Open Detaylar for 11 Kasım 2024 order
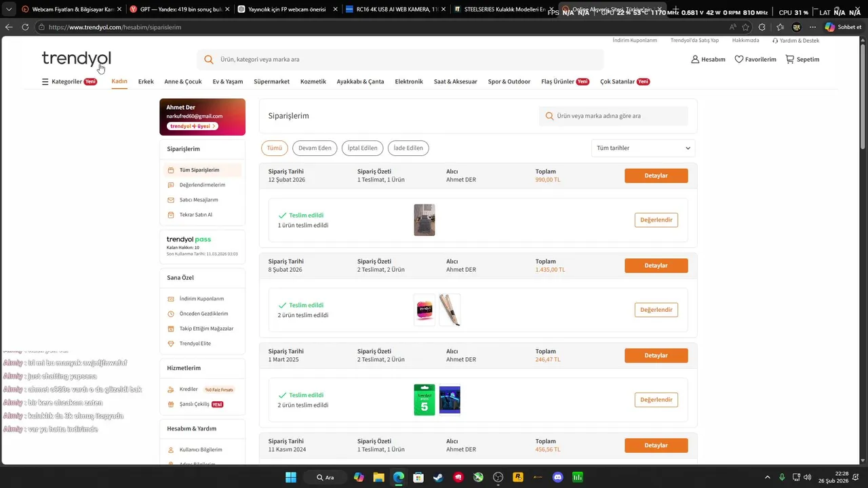 click(x=656, y=445)
